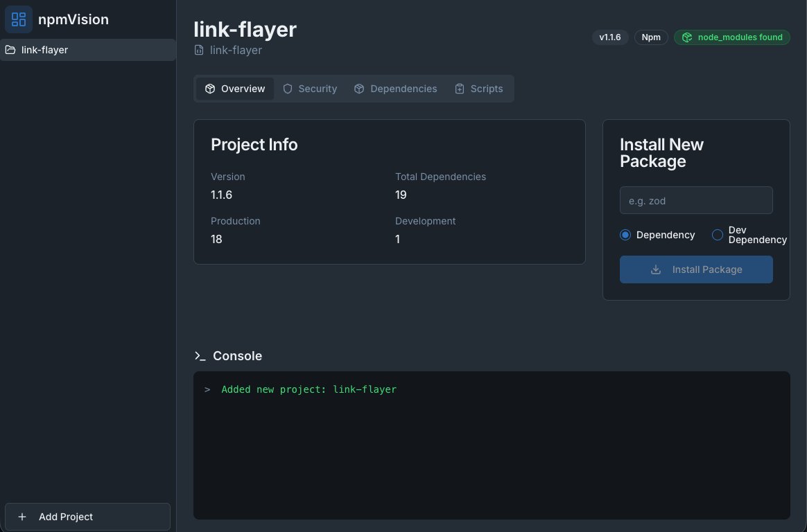Screen dimensions: 807x532
Task: Click the link-flayer path subtitle
Action: [x=236, y=50]
